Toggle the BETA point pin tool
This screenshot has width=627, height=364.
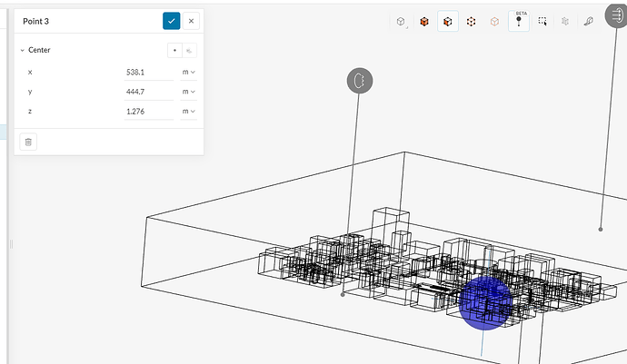point(519,21)
